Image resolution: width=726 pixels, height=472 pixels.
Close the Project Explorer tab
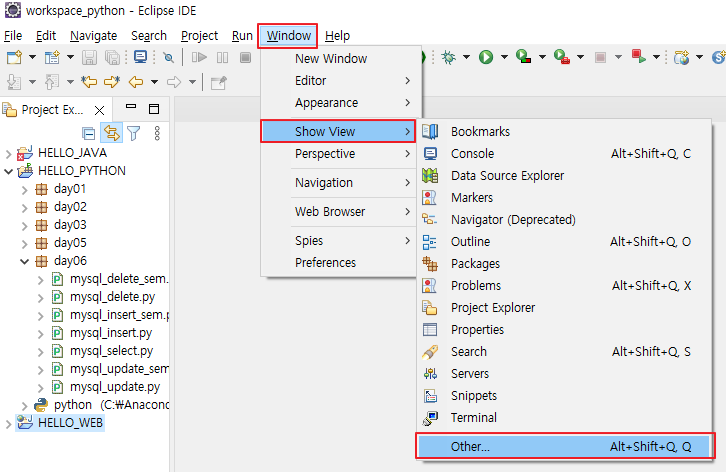[99, 110]
